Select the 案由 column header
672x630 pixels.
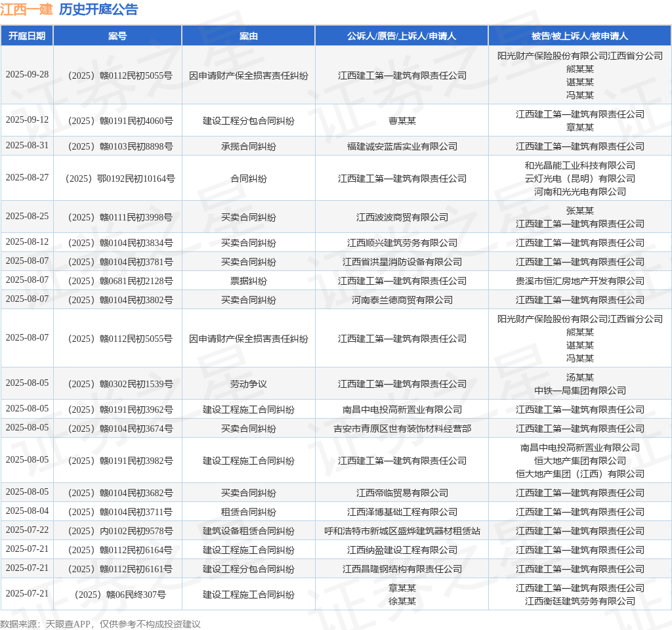(x=249, y=36)
